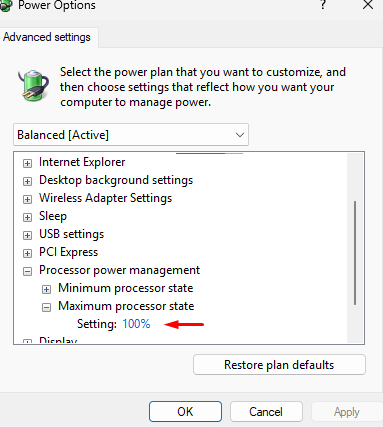Expand Minimum processor state plus icon

pyautogui.click(x=46, y=289)
